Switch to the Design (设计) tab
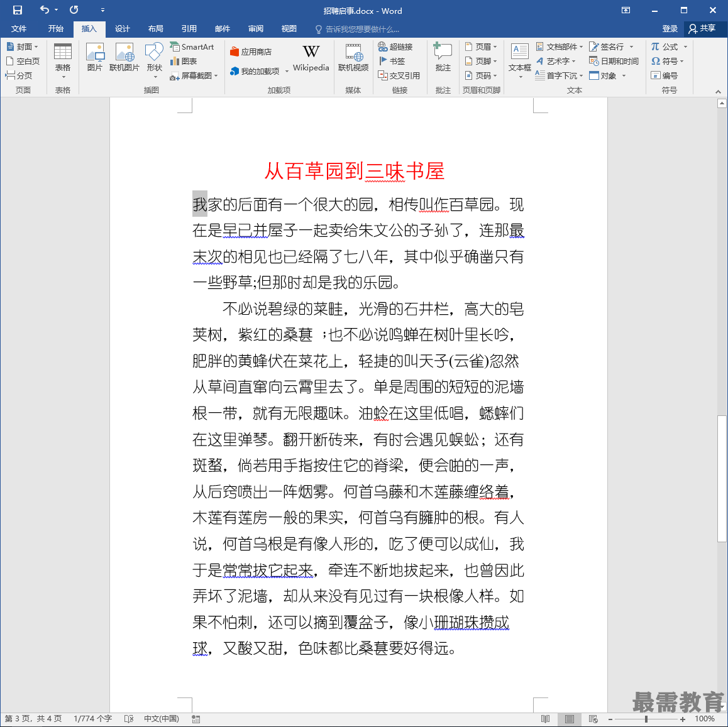The height and width of the screenshot is (727, 728). [122, 29]
